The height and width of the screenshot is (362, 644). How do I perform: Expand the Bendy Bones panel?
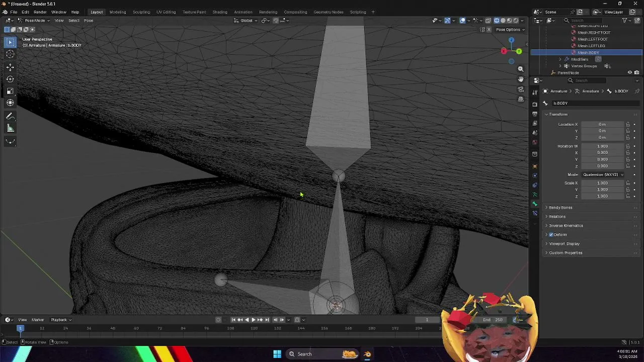(560, 208)
